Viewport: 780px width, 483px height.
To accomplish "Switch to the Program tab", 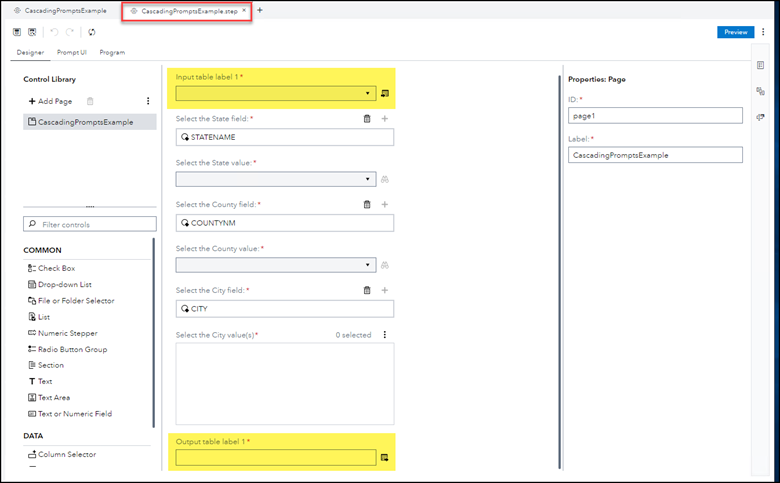I will [112, 52].
